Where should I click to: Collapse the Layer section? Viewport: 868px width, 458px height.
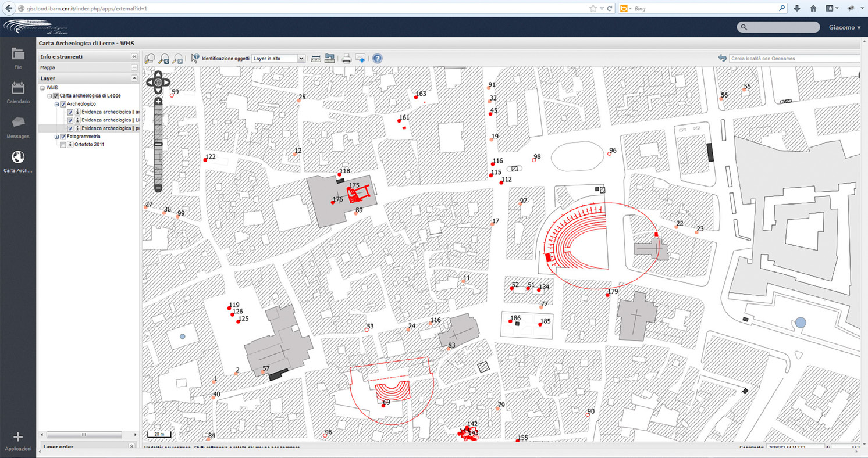(x=134, y=78)
